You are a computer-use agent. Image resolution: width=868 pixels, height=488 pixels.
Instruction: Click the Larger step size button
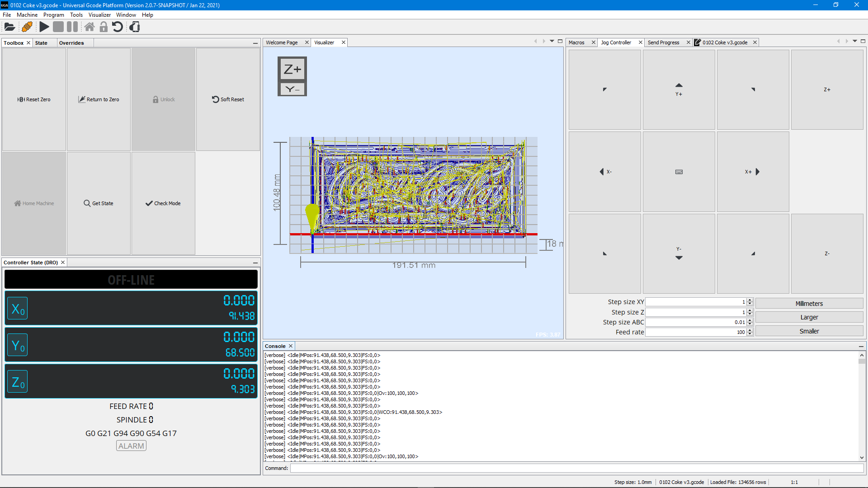(x=809, y=317)
